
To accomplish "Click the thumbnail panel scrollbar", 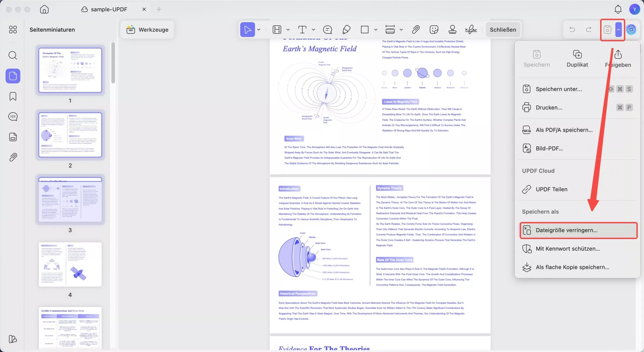I will 113,63.
